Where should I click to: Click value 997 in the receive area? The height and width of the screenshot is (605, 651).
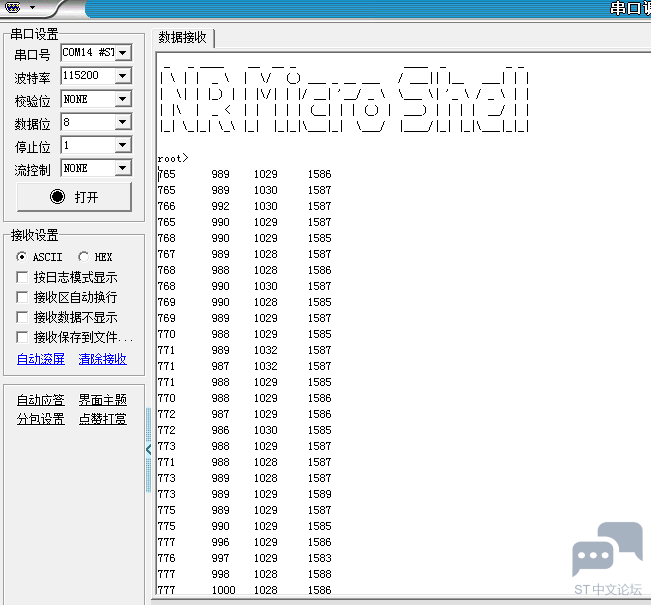(220, 558)
